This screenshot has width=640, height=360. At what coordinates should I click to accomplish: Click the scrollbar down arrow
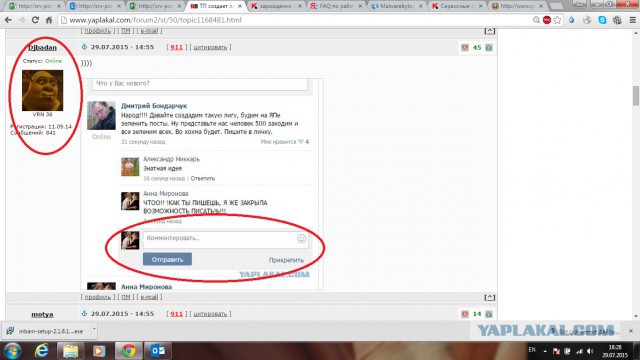tap(636, 316)
